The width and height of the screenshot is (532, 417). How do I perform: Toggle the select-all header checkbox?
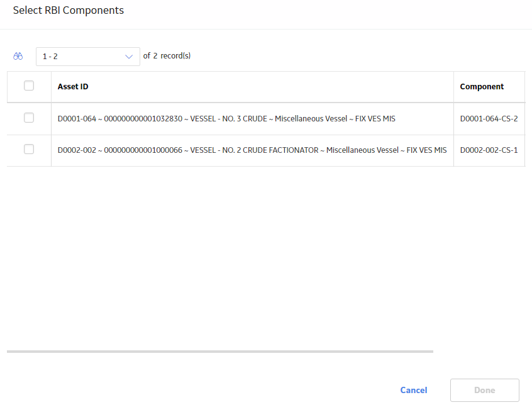(29, 86)
